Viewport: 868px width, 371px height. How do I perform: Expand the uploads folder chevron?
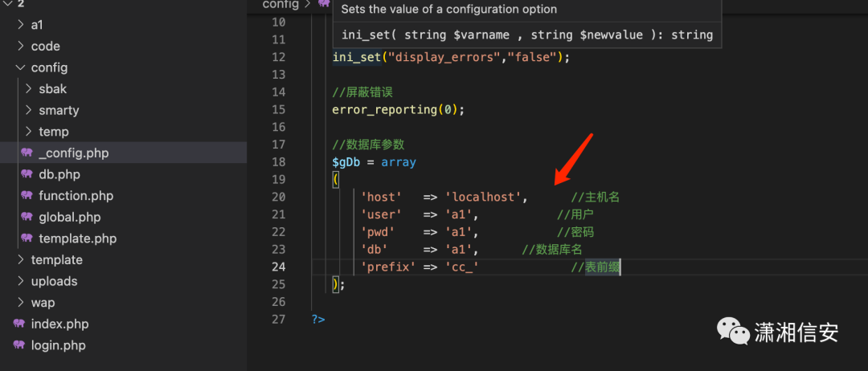point(20,281)
